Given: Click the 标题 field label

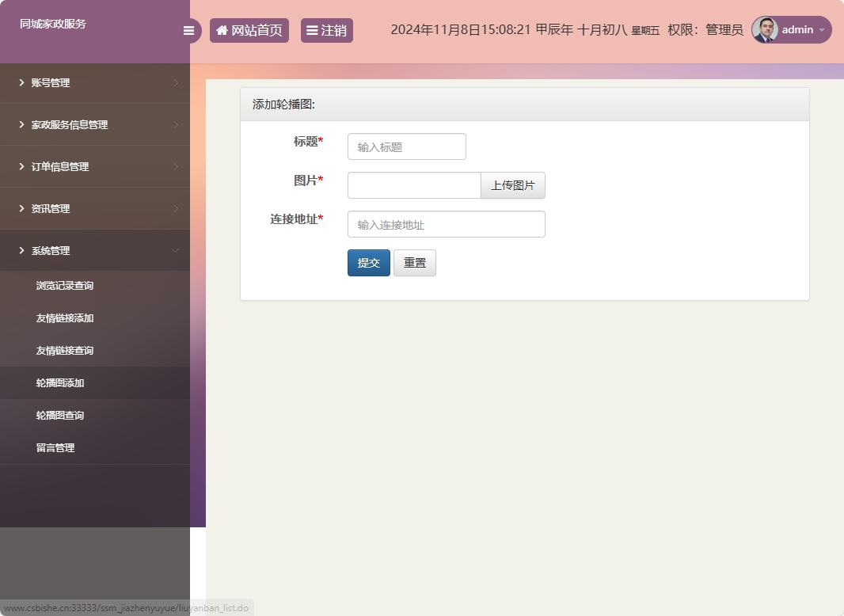Looking at the screenshot, I should click(x=308, y=141).
